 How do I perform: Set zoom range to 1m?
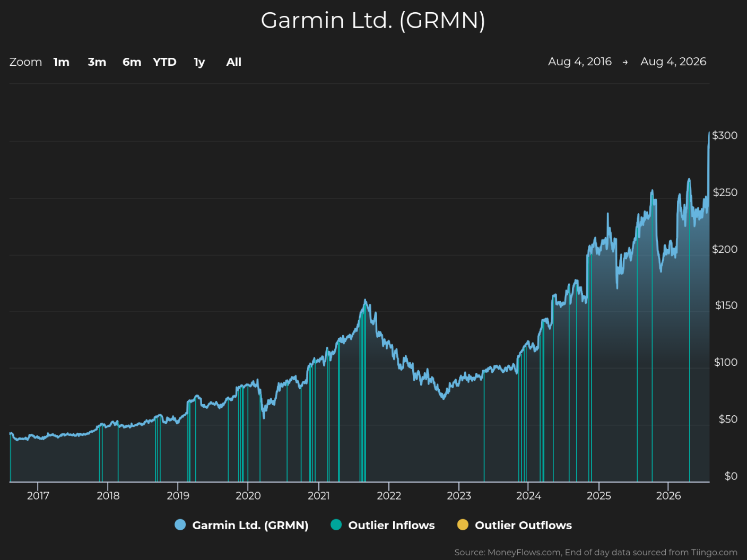[x=62, y=62]
